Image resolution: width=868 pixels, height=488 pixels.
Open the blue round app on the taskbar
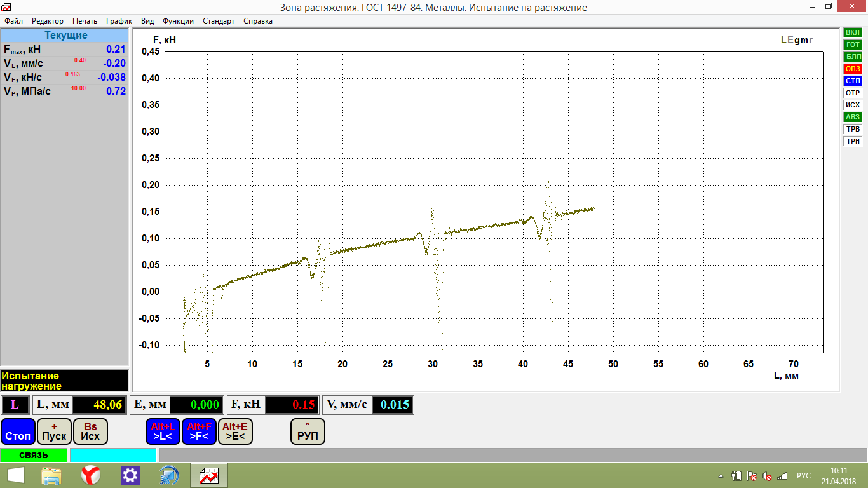click(x=170, y=475)
